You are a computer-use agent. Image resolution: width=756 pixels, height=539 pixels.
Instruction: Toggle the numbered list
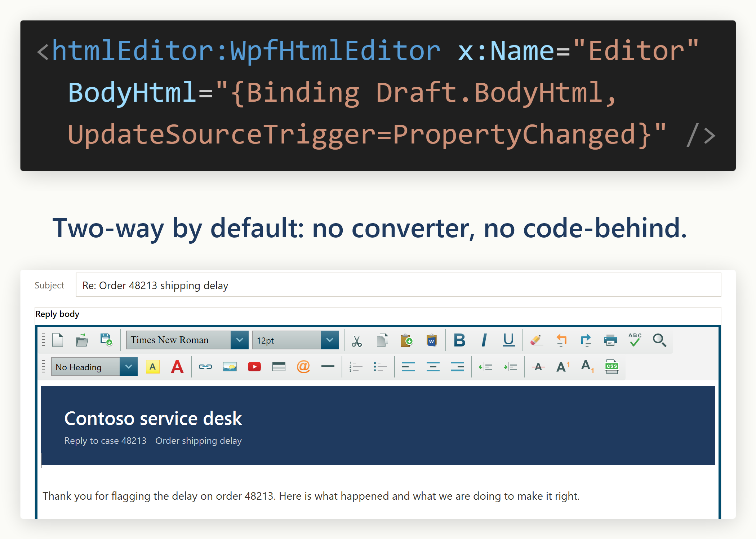[x=356, y=367]
